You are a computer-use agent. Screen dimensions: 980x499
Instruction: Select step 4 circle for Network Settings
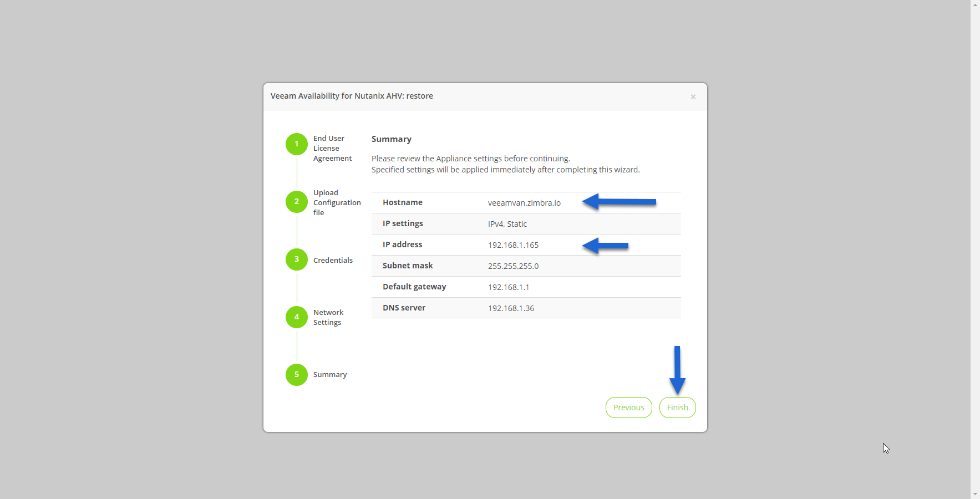[297, 317]
